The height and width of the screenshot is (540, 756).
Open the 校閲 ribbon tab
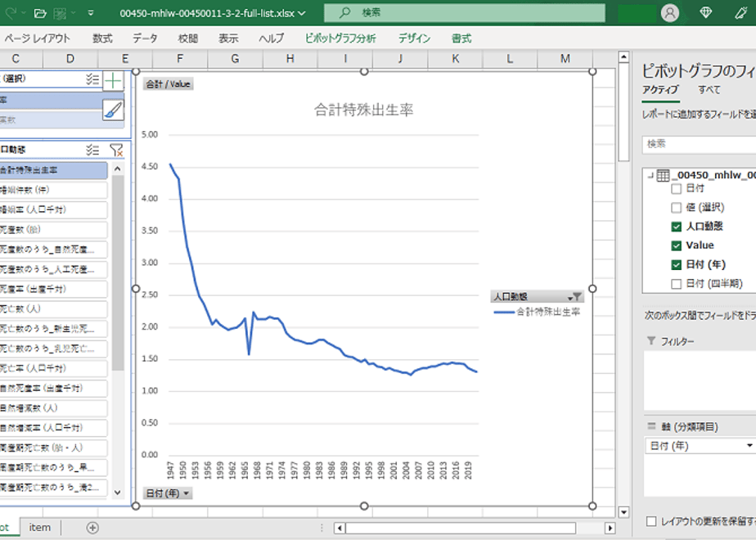coord(188,38)
